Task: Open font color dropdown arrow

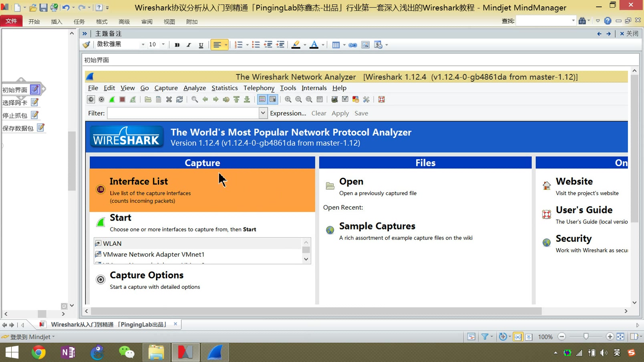Action: pos(323,45)
